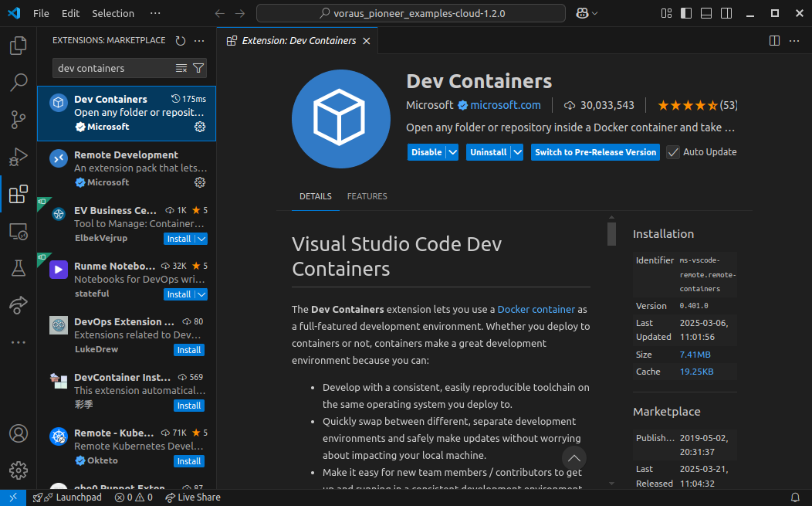Refresh the extensions marketplace list
The height and width of the screenshot is (506, 812).
pyautogui.click(x=180, y=40)
